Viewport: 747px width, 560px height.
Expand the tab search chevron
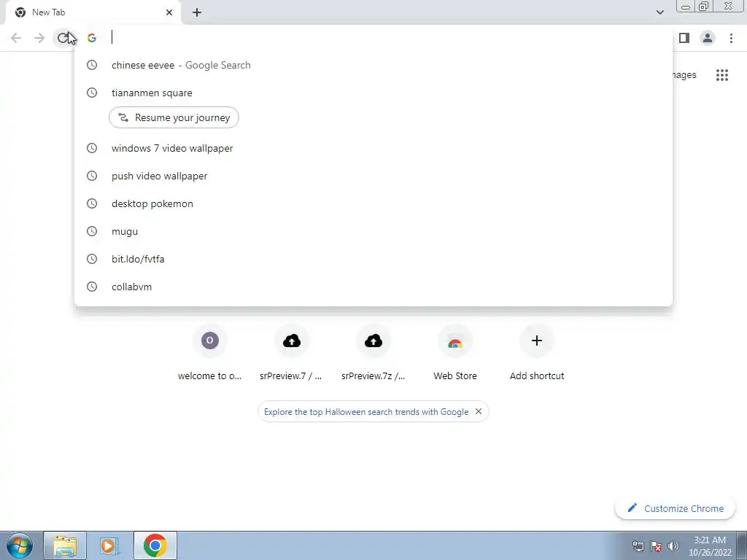click(x=659, y=12)
